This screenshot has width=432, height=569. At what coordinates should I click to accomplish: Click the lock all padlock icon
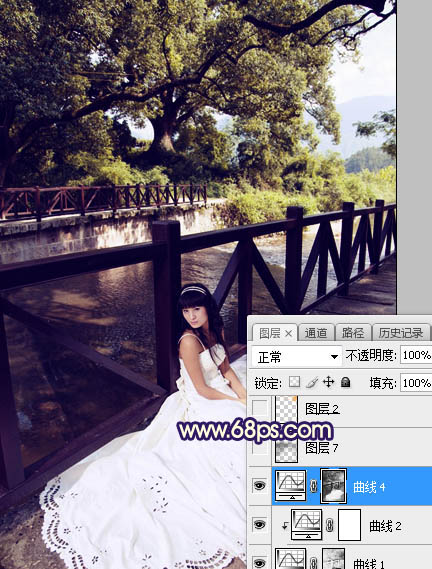(346, 382)
